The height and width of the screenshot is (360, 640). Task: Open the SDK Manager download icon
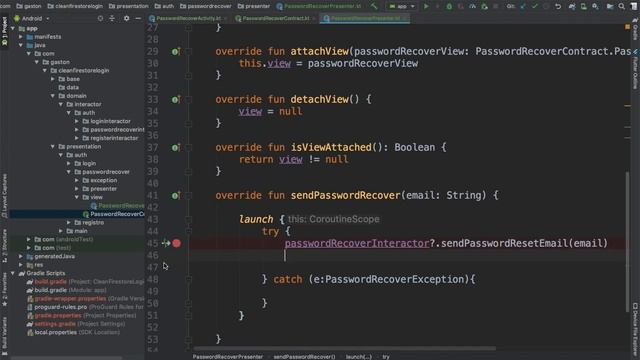pos(595,6)
